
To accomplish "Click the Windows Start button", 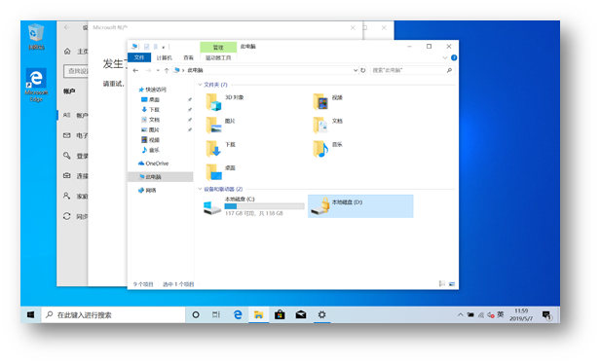I will tap(30, 315).
